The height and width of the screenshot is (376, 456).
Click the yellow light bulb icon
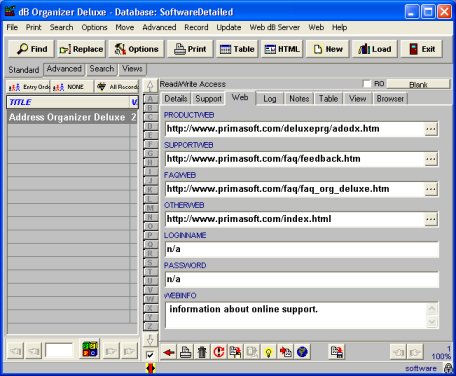(269, 352)
